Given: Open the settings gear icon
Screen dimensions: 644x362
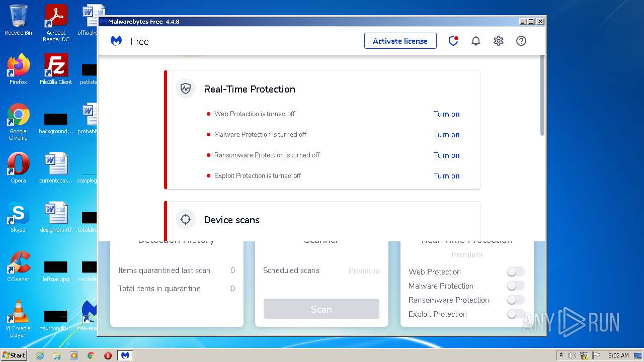Looking at the screenshot, I should (x=498, y=41).
